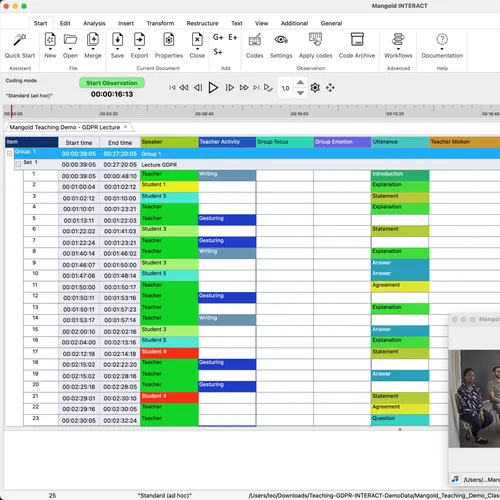Fast forward the video
This screenshot has width=500, height=500.
[x=244, y=88]
